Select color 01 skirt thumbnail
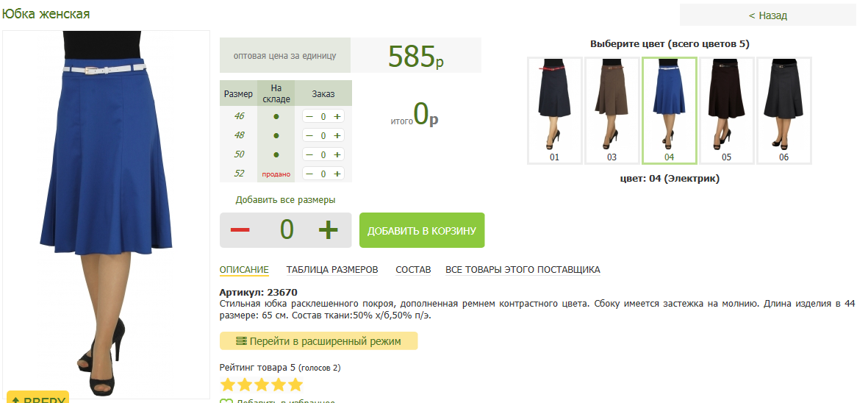The height and width of the screenshot is (403, 868). [x=554, y=110]
